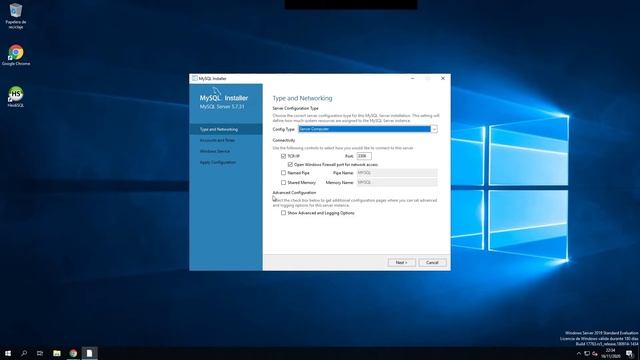The image size is (640, 360).
Task: Uncheck the TCP/IP checkbox
Action: click(283, 156)
